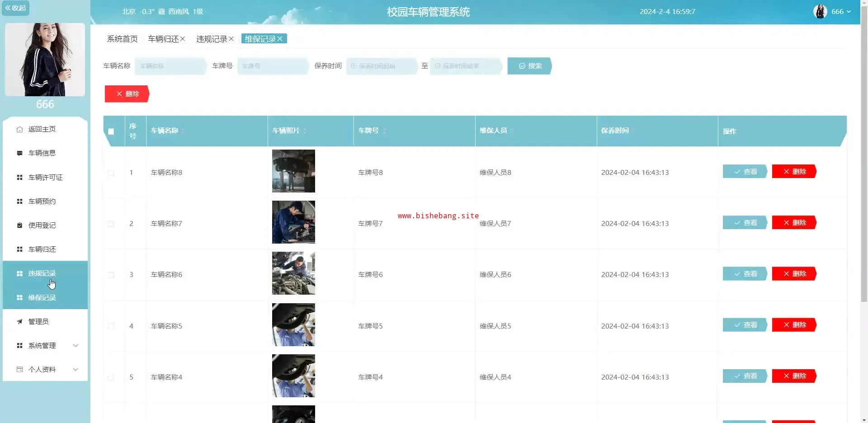Click 删除 for the 车辆名称6 row
The image size is (868, 423).
[x=794, y=274]
